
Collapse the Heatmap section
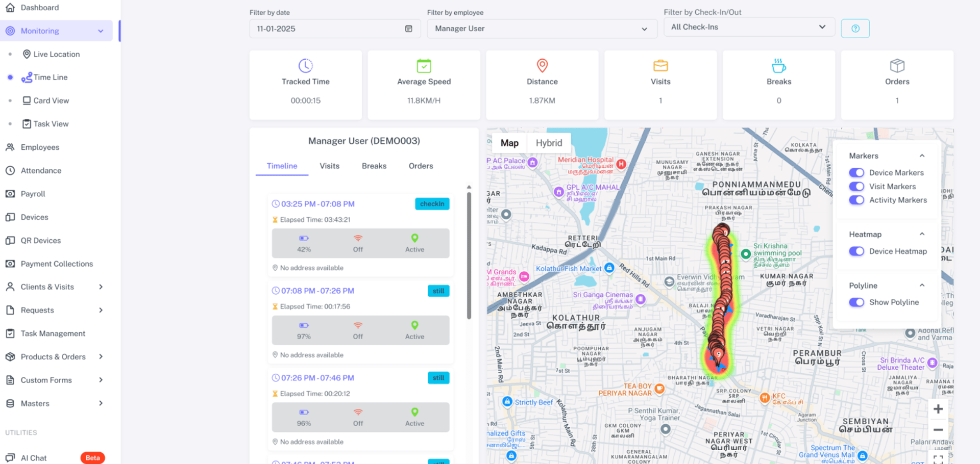[x=922, y=234]
